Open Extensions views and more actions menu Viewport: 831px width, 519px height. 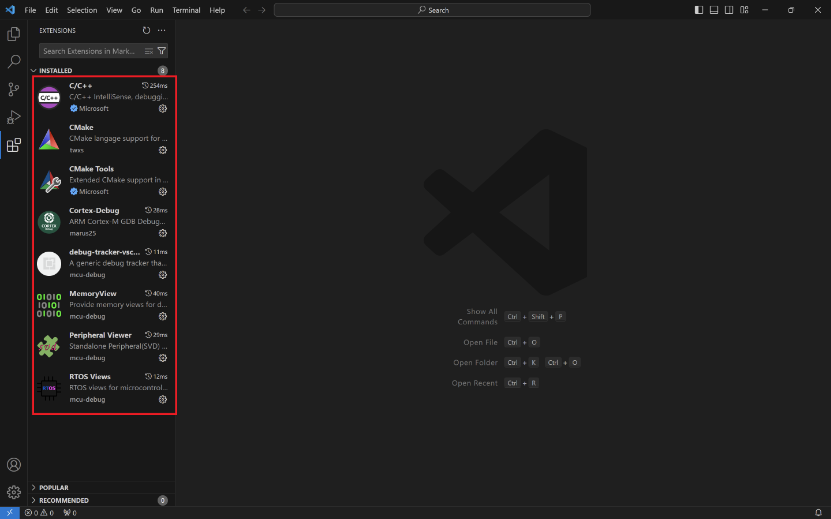pyautogui.click(x=162, y=30)
